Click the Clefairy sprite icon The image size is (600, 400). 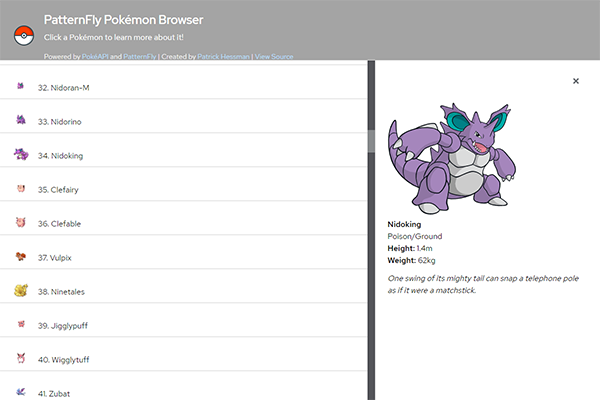(21, 189)
